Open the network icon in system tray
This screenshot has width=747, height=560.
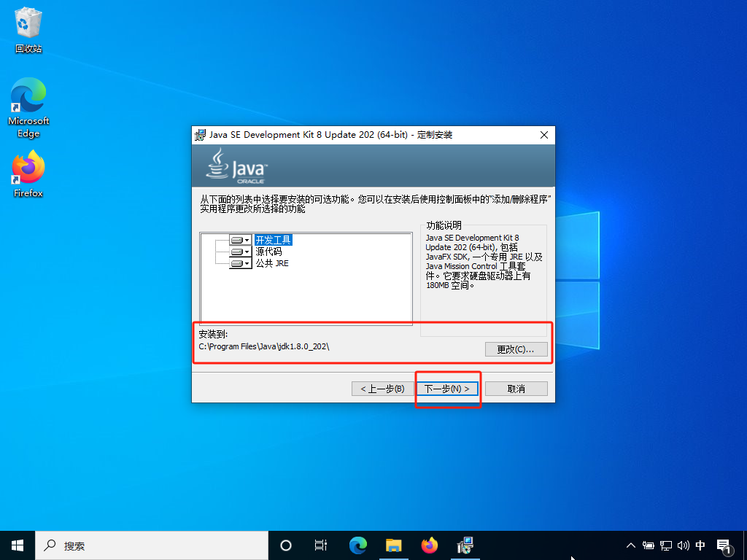coord(666,545)
